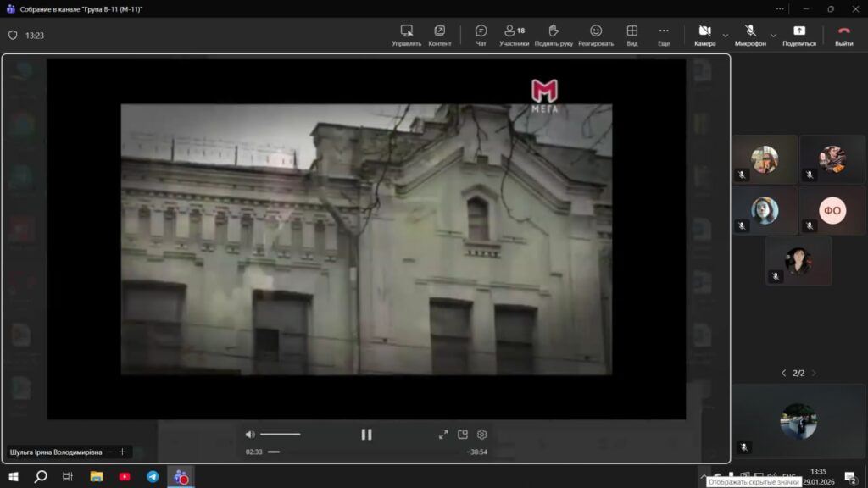Unmute the Микрофон (Microphone)
Screen dimensions: 868x488
pyautogui.click(x=750, y=35)
